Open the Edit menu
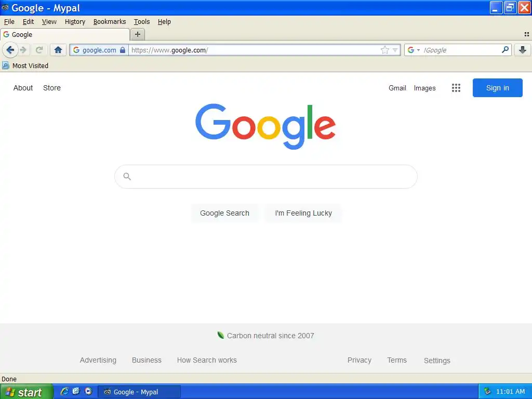 point(28,22)
